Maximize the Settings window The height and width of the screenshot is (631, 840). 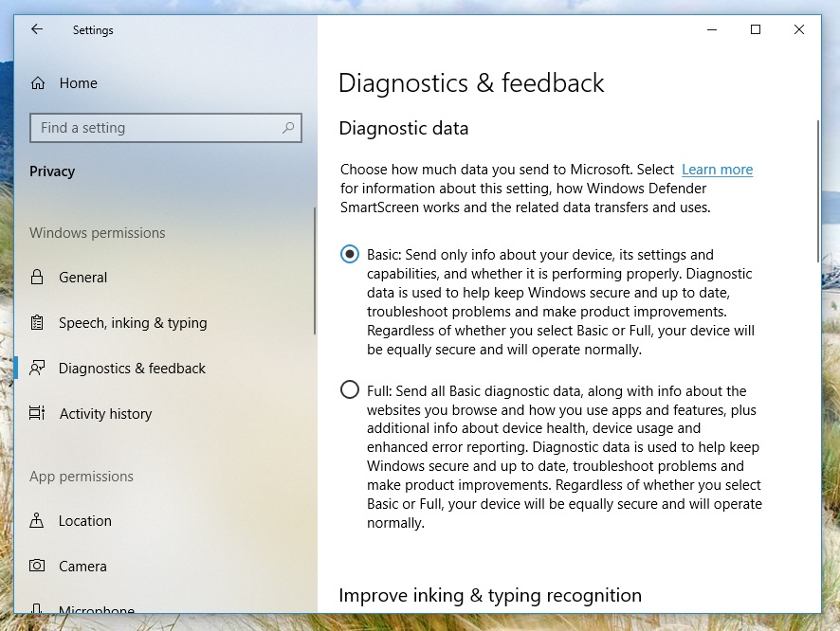(756, 29)
